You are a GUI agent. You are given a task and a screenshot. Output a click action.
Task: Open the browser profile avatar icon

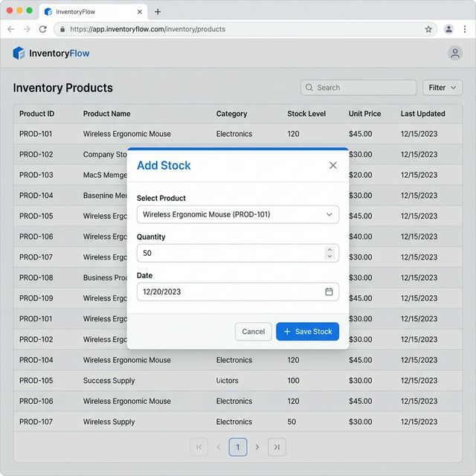point(448,29)
